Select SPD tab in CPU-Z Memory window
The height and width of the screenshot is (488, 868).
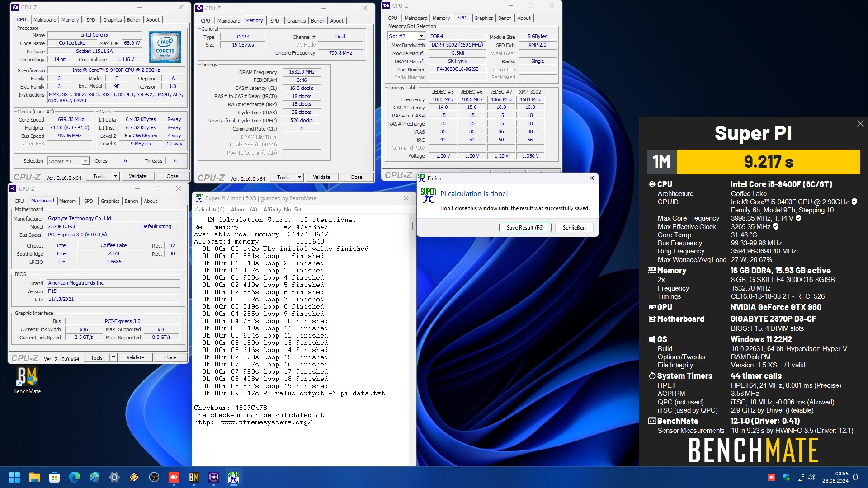274,21
